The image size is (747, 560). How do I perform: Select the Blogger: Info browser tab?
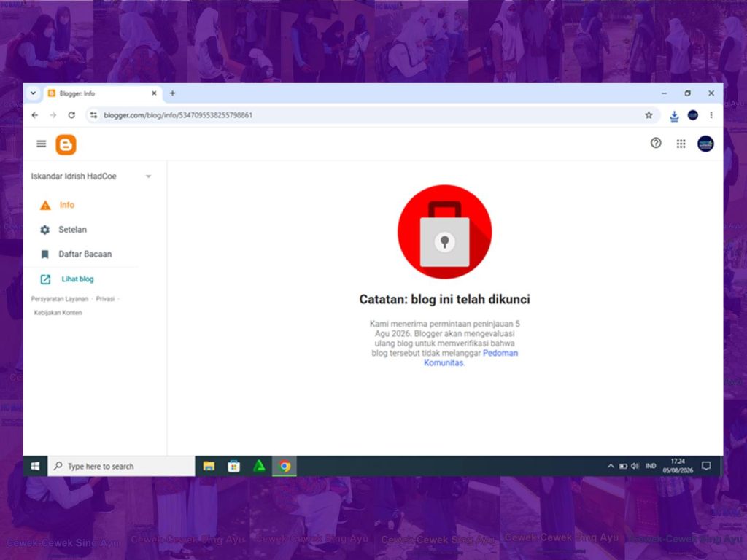click(x=104, y=93)
